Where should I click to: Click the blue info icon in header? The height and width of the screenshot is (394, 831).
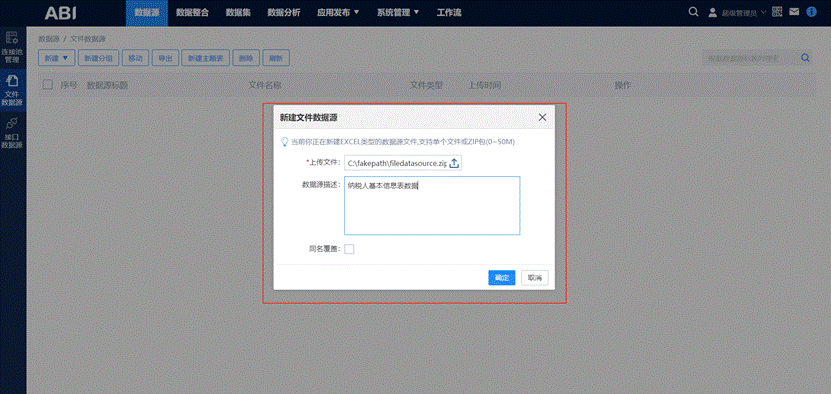811,12
